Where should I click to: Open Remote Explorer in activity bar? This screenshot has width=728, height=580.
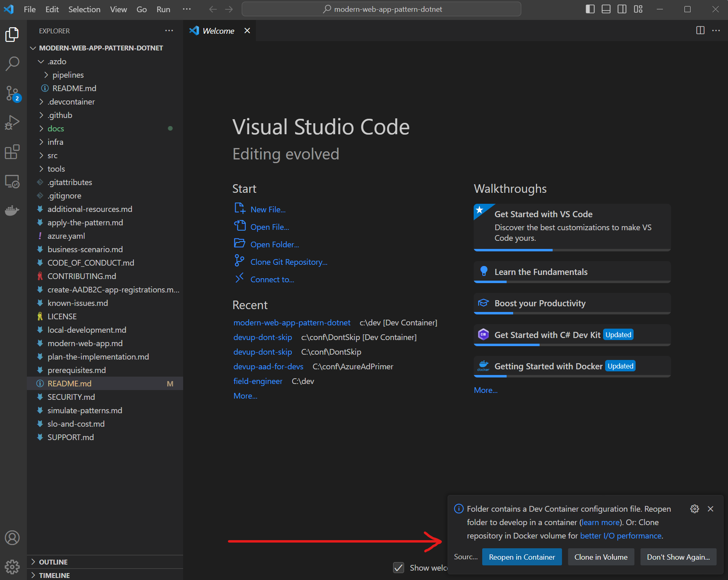click(12, 181)
